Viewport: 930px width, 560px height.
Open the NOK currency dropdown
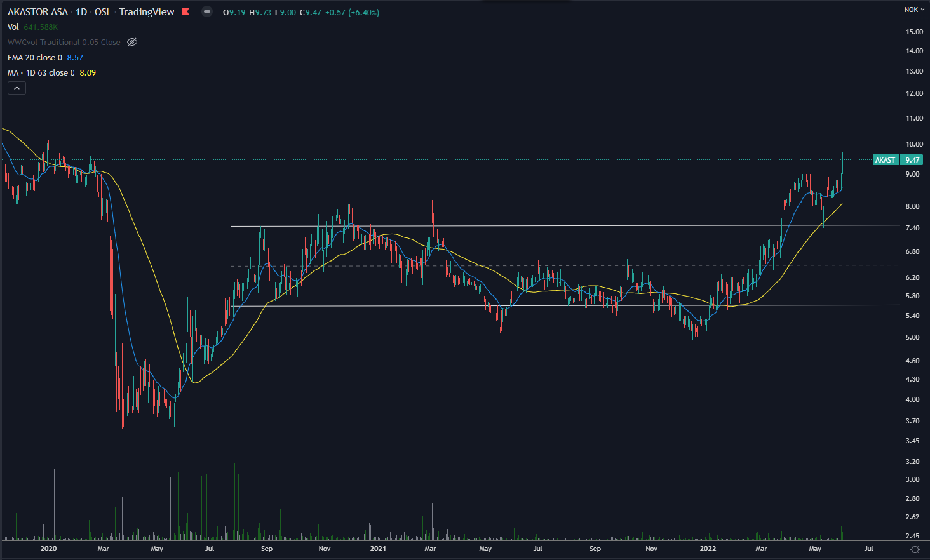[x=914, y=10]
